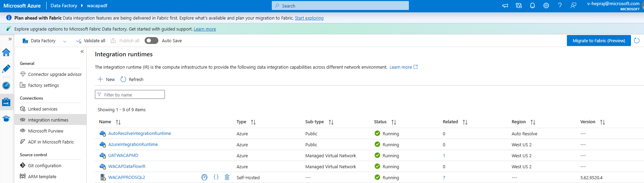The width and height of the screenshot is (644, 183).
Task: Click related count 1 for UATWACAPMD
Action: [444, 156]
